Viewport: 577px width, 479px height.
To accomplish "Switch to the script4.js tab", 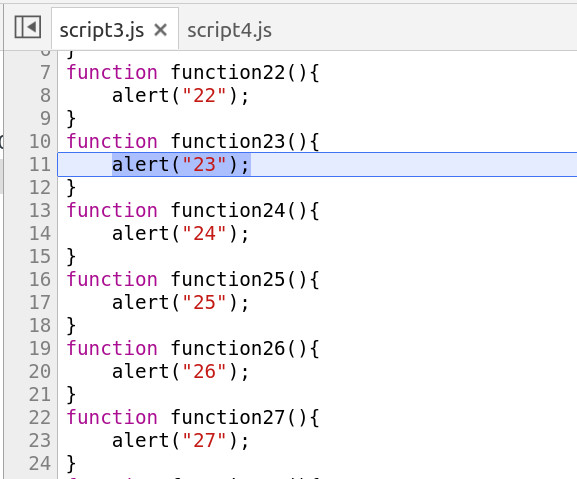I will (x=229, y=30).
